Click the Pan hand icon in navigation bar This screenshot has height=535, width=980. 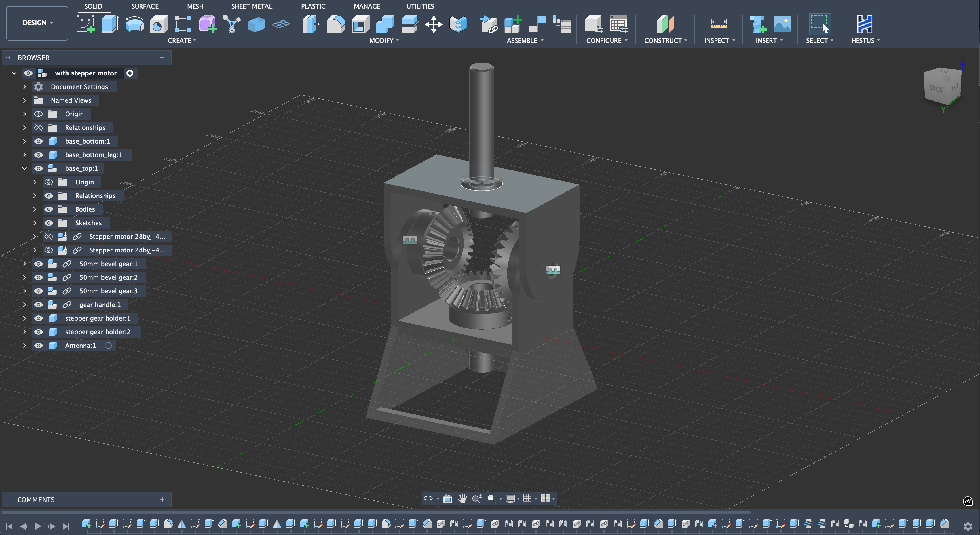[462, 498]
